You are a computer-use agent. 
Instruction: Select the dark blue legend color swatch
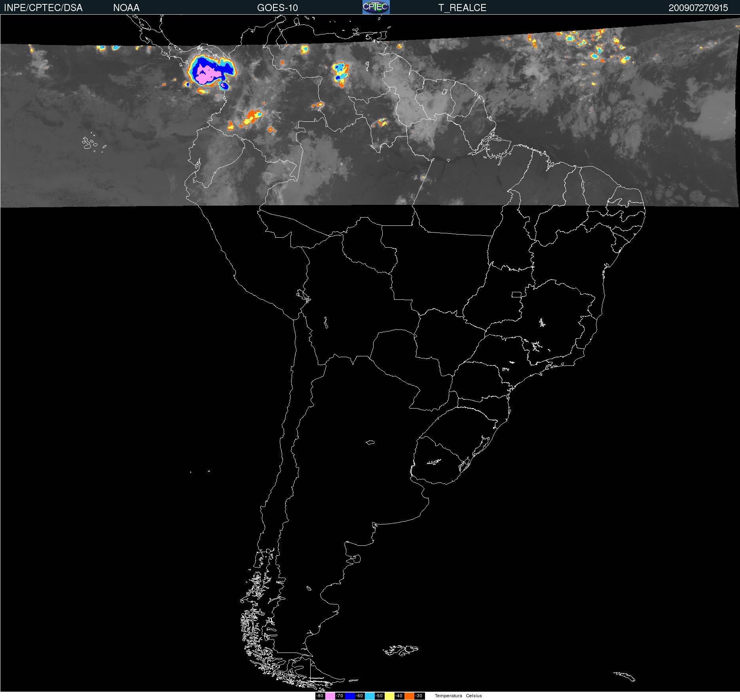(350, 696)
